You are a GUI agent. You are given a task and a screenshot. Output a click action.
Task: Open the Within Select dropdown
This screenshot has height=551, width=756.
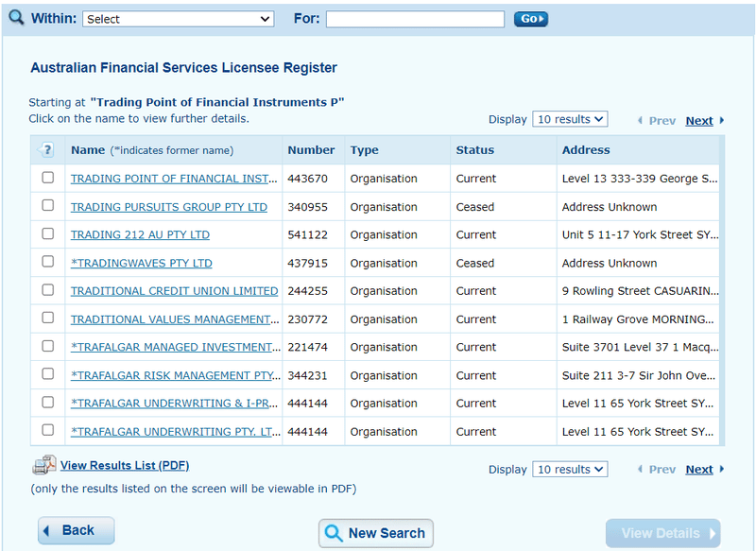point(178,19)
